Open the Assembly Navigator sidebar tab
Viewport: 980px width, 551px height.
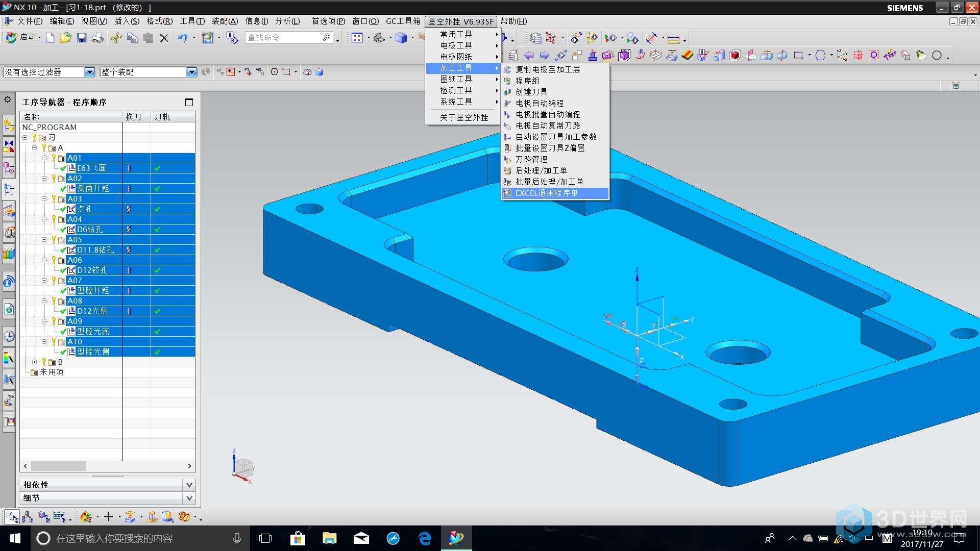(9, 124)
